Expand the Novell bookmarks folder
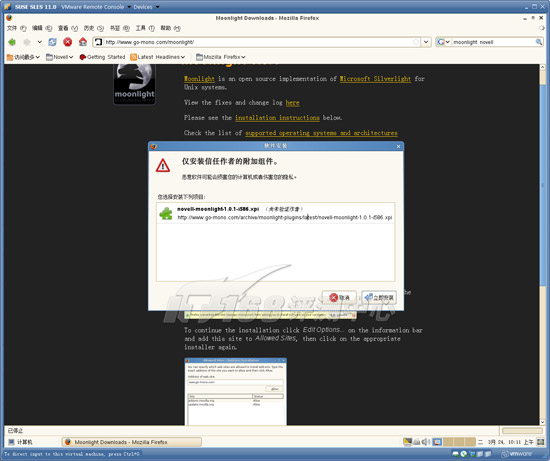The image size is (550, 461). 59,57
